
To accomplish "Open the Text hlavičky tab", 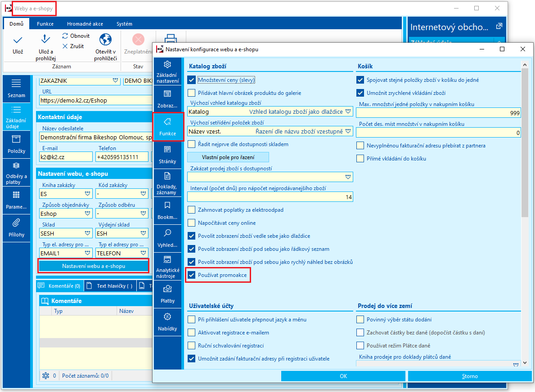I will pos(110,285).
